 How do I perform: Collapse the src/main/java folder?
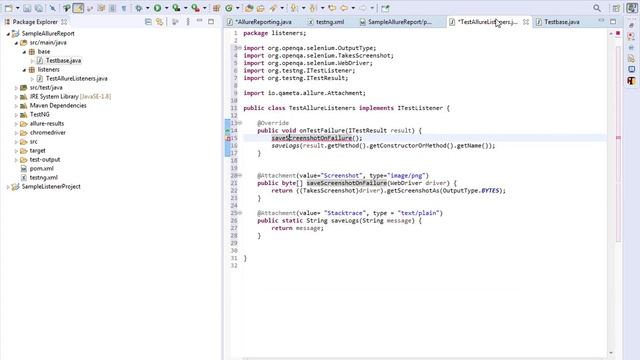(x=16, y=43)
